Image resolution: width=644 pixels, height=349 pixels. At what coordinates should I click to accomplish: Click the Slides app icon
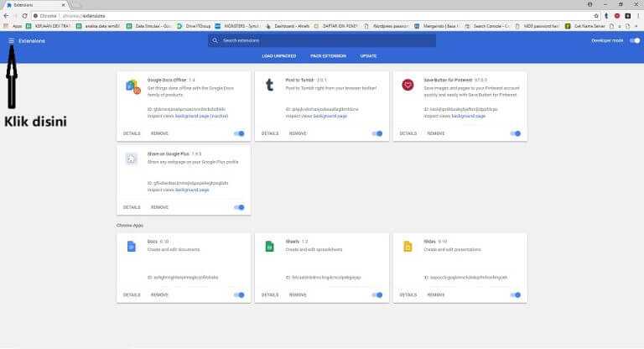coord(408,246)
